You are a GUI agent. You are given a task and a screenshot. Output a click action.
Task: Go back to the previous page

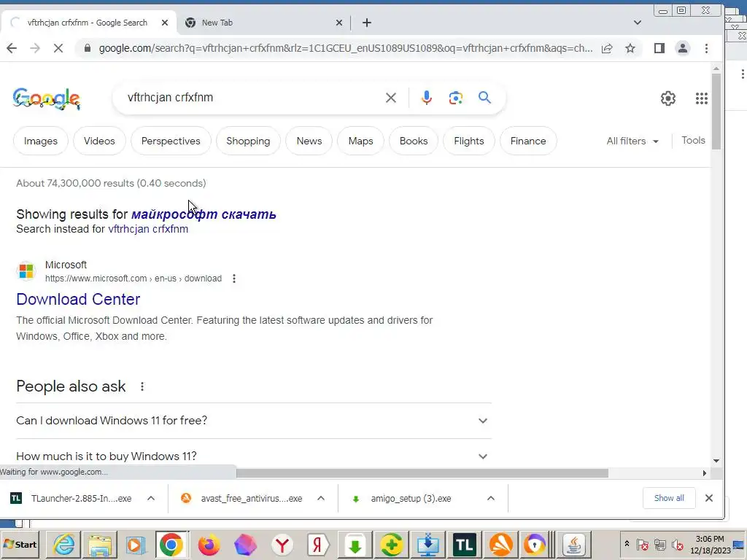12,48
